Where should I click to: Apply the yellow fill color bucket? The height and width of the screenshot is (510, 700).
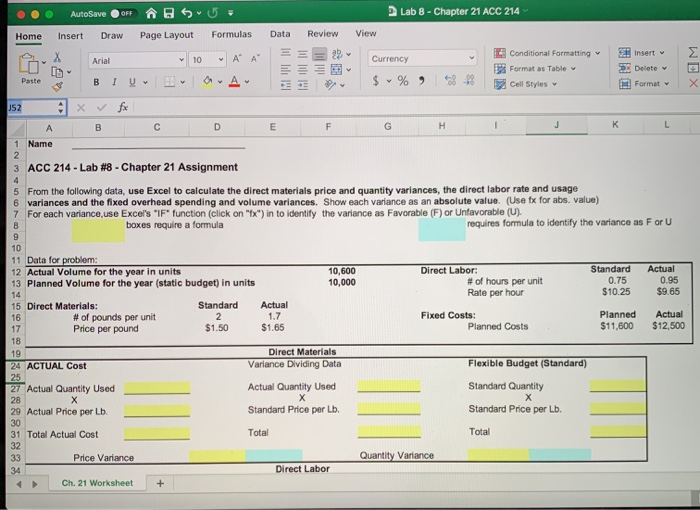point(208,82)
